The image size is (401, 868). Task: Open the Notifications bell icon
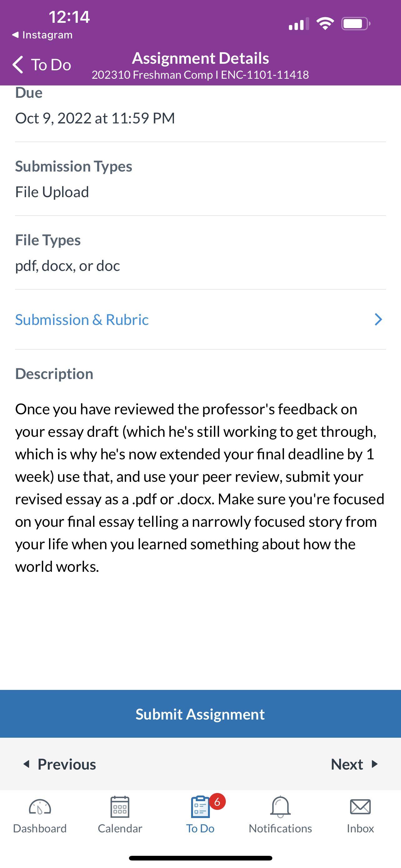pos(280,807)
